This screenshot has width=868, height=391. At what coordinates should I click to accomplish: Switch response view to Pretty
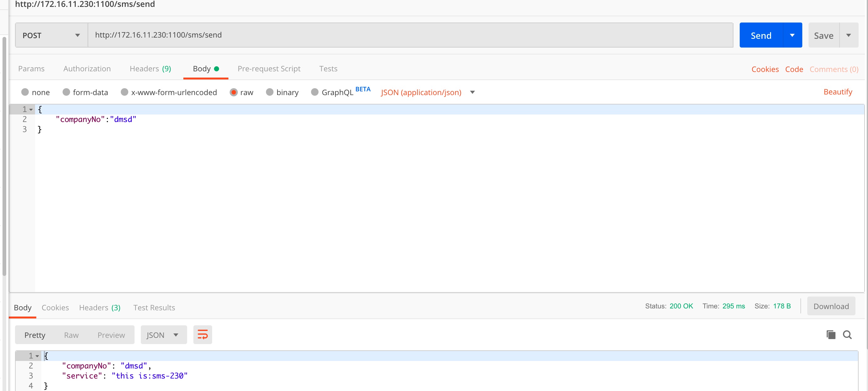click(x=35, y=335)
